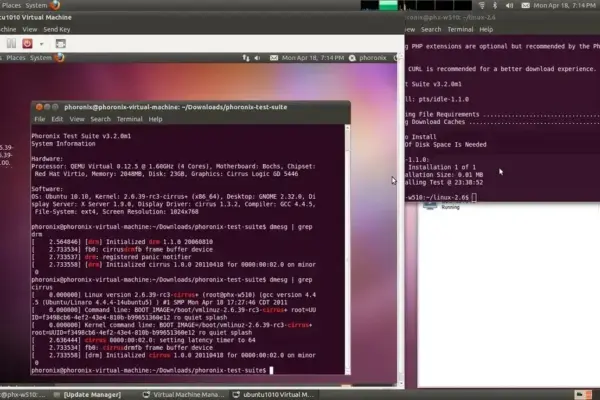Open Edit menu in guest terminal
This screenshot has height=400, width=600.
[x=57, y=119]
